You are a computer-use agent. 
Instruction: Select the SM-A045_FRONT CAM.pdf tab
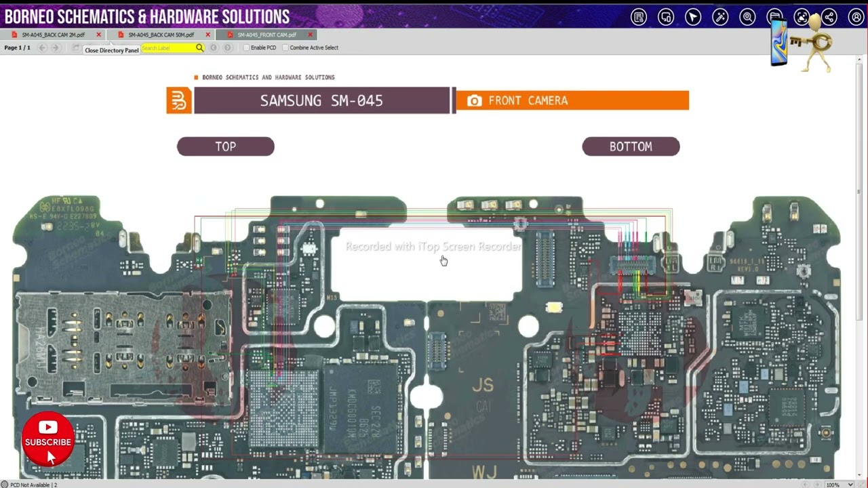tap(267, 35)
